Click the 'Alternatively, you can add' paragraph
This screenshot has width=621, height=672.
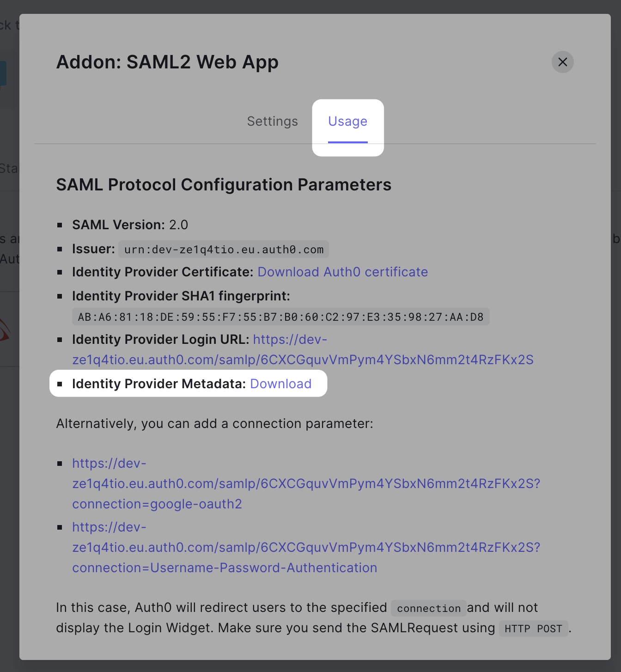[x=214, y=423]
